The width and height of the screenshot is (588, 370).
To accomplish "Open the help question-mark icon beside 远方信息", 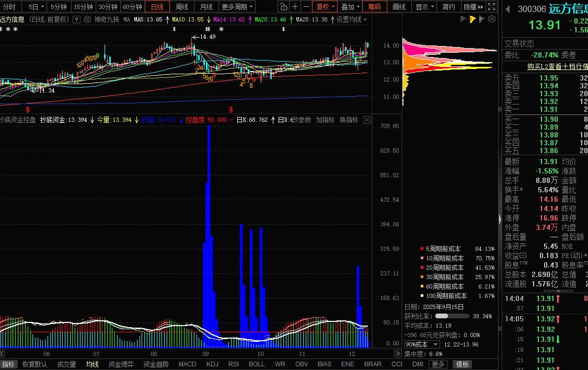I will click(x=76, y=19).
